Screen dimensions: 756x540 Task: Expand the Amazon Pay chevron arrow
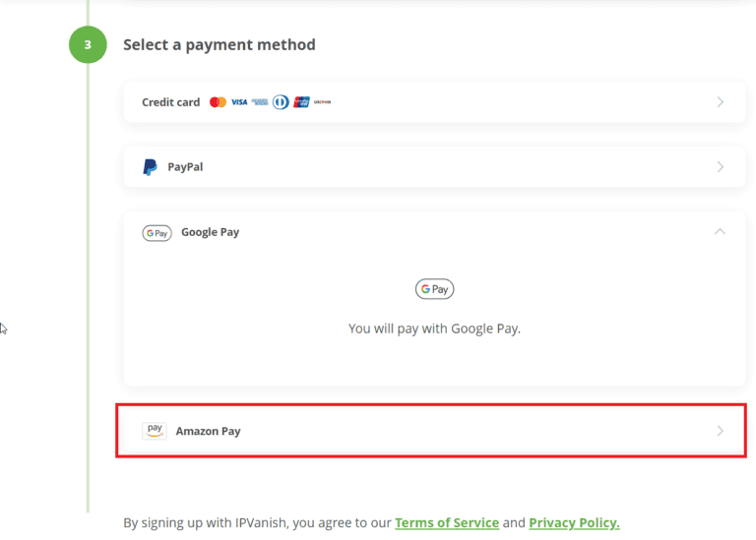pos(720,431)
